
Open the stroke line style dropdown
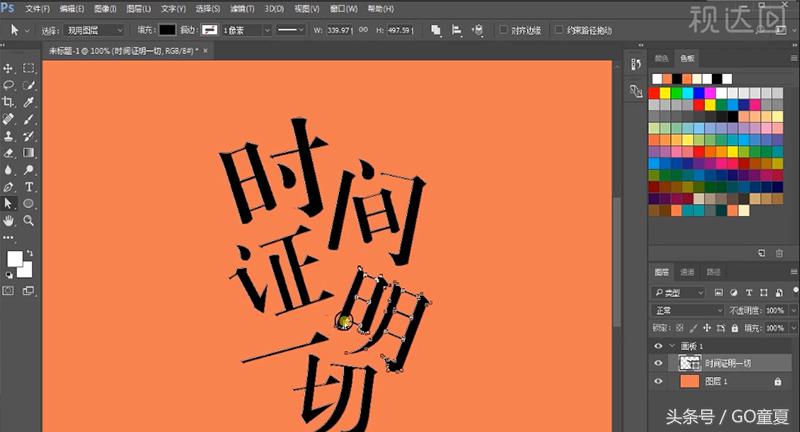tap(290, 30)
